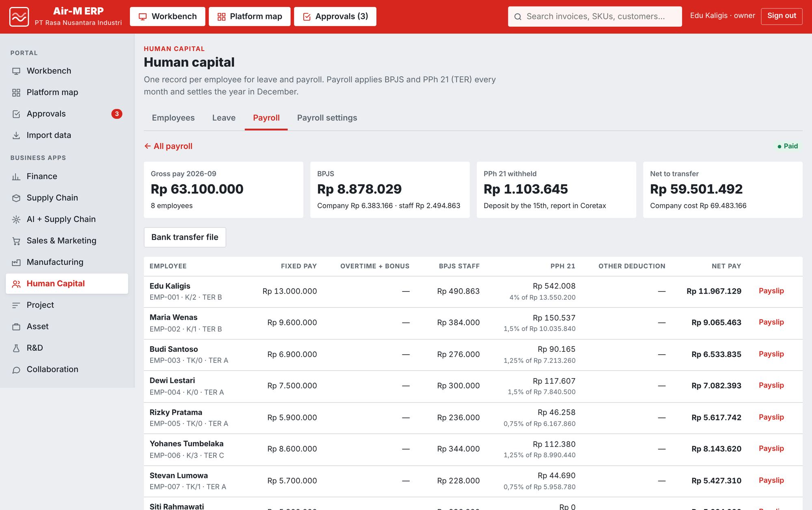812x510 pixels.
Task: Click the Human Capital people icon
Action: pyautogui.click(x=16, y=284)
